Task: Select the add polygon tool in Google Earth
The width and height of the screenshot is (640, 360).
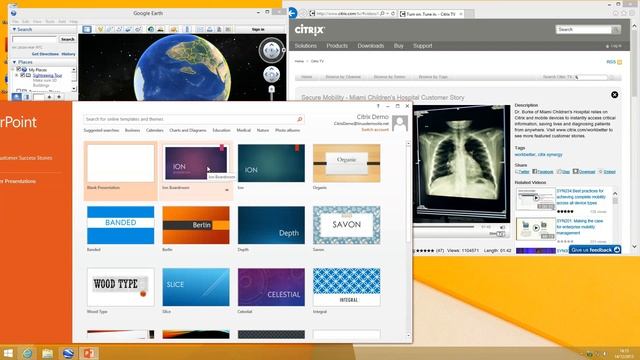Action: [x=109, y=29]
